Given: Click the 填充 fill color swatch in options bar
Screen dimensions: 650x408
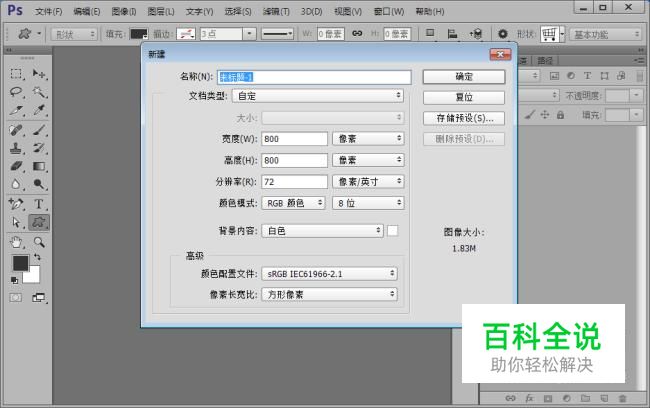Looking at the screenshot, I should (139, 34).
